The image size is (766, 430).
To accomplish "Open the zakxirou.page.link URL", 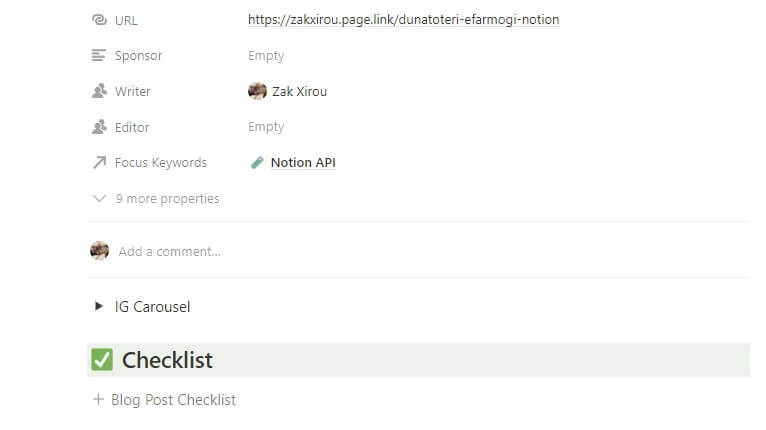I will coord(403,20).
